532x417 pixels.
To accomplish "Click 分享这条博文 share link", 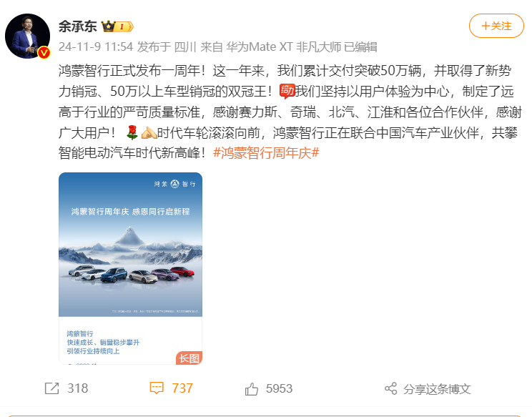I will pyautogui.click(x=437, y=389).
